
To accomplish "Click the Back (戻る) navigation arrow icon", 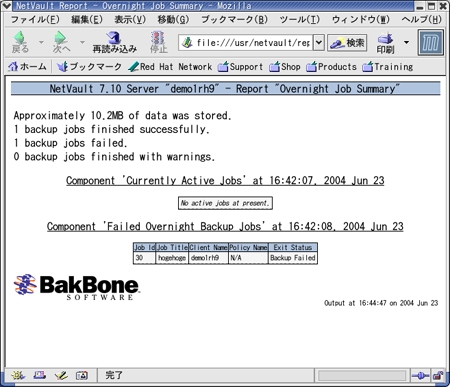I will click(20, 38).
